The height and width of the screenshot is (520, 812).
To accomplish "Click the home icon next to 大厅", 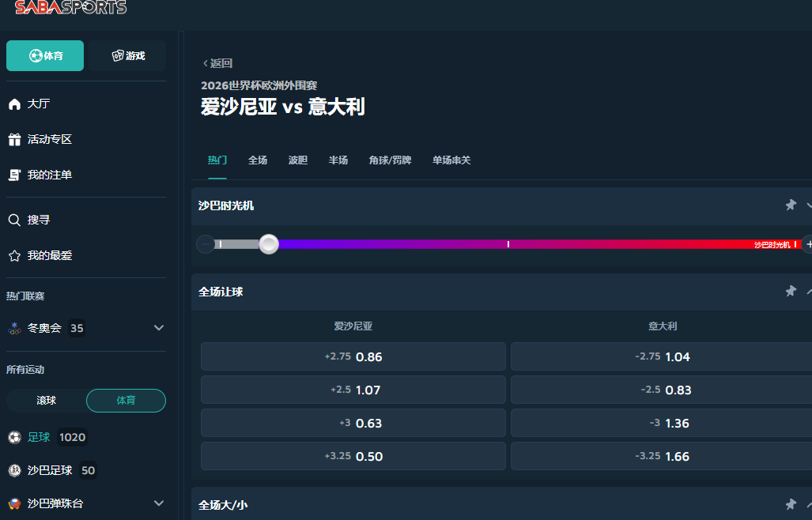I will (14, 104).
